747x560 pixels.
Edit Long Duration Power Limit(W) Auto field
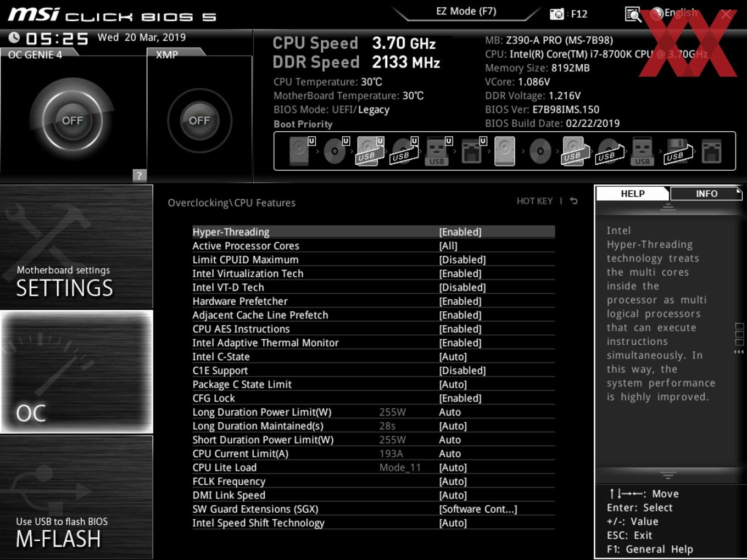click(x=450, y=412)
